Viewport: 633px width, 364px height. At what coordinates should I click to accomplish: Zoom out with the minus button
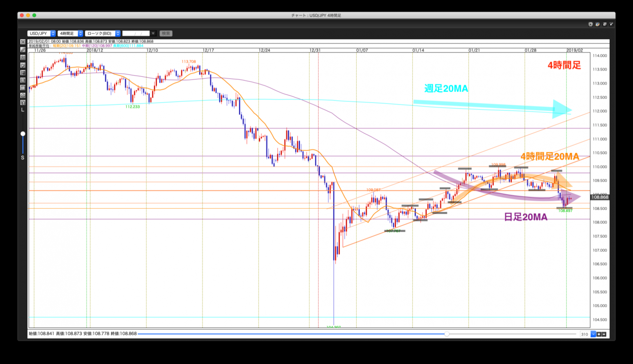[x=604, y=334]
